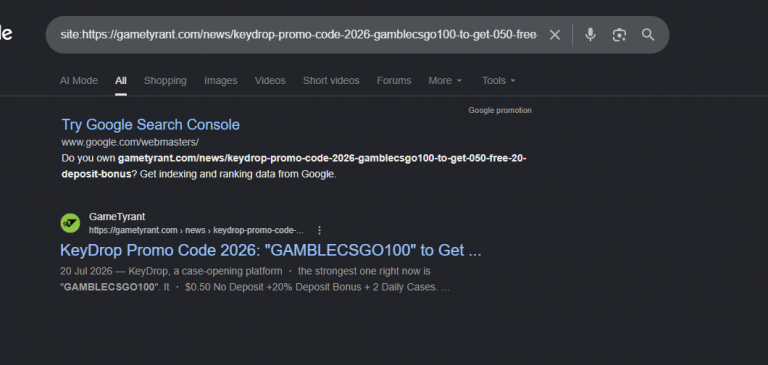This screenshot has width=768, height=365.
Task: Click the GameTyrant green favicon
Action: pyautogui.click(x=70, y=223)
